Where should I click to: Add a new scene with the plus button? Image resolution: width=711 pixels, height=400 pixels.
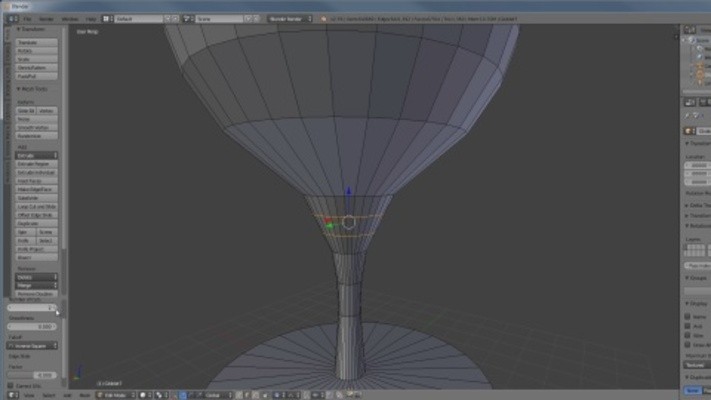pos(248,19)
